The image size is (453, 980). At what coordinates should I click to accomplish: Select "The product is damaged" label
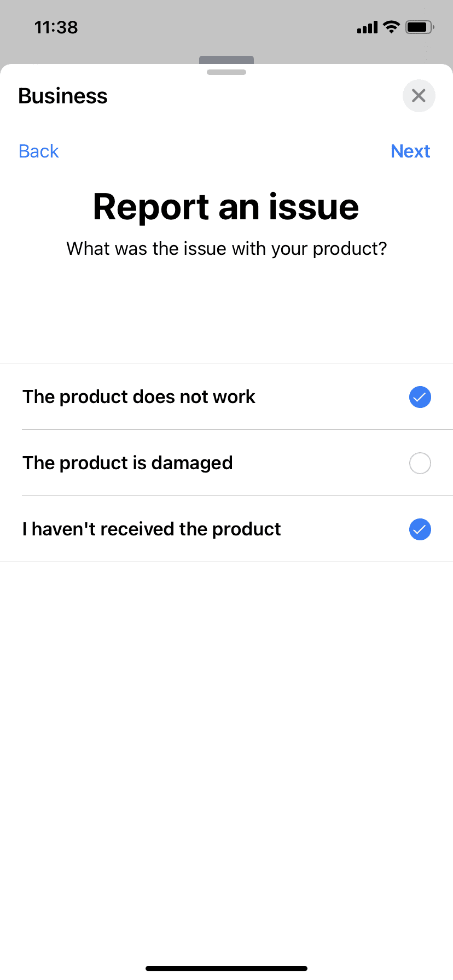[127, 463]
